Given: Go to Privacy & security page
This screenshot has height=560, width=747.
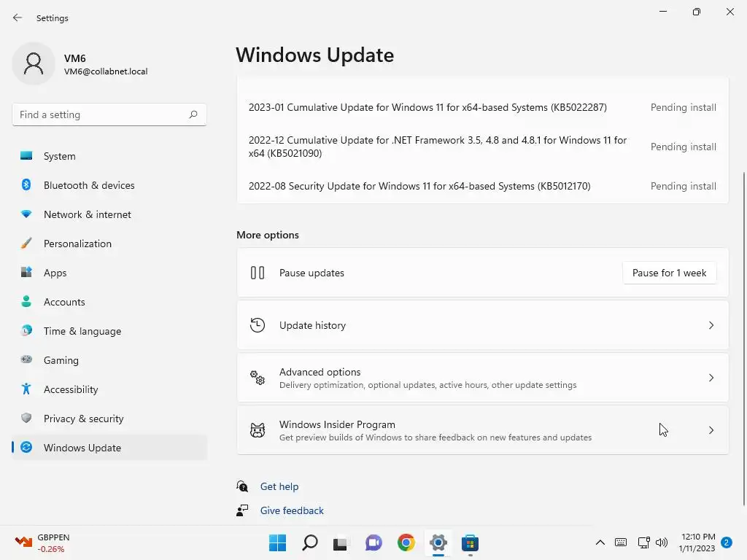Looking at the screenshot, I should [x=109, y=418].
